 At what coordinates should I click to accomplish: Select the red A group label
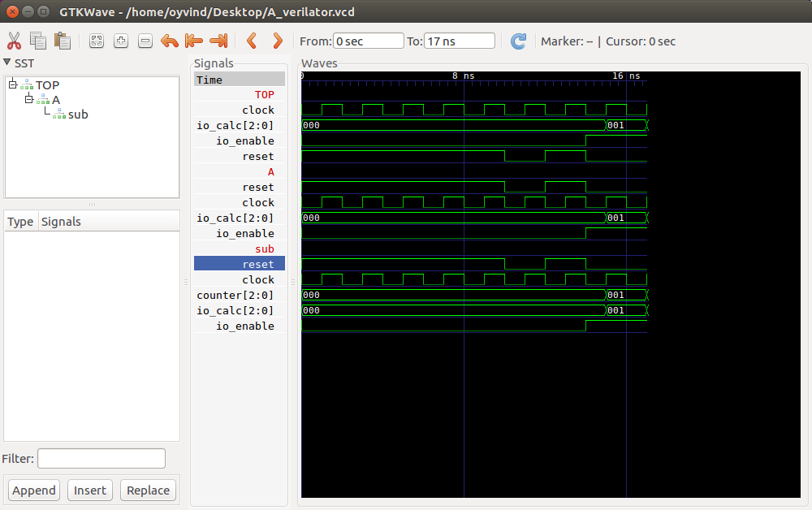point(271,172)
